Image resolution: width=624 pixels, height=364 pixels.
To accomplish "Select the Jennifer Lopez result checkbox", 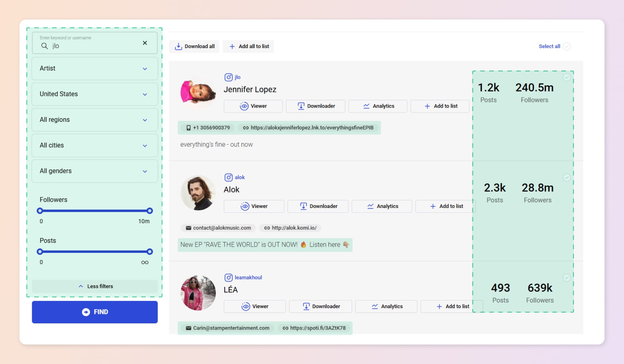I will pos(567,77).
